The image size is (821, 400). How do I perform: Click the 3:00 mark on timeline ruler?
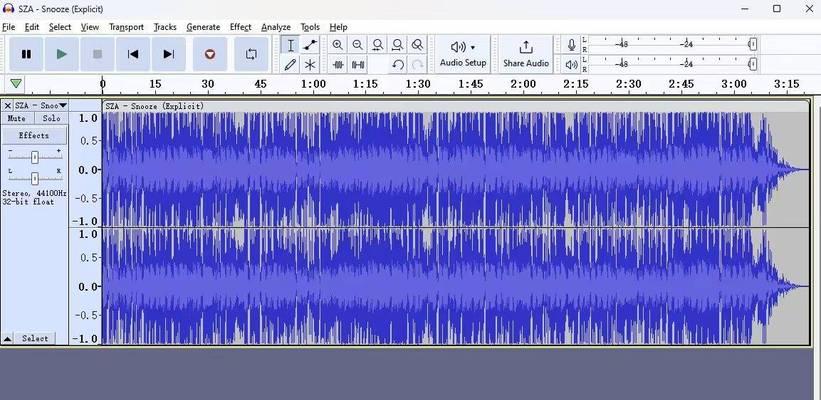coord(734,84)
